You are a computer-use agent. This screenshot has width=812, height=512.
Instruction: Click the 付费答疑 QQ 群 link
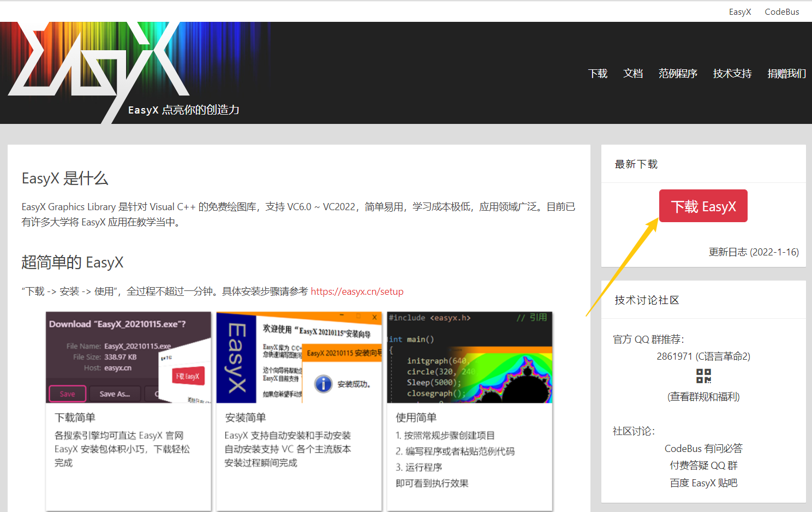tap(703, 465)
